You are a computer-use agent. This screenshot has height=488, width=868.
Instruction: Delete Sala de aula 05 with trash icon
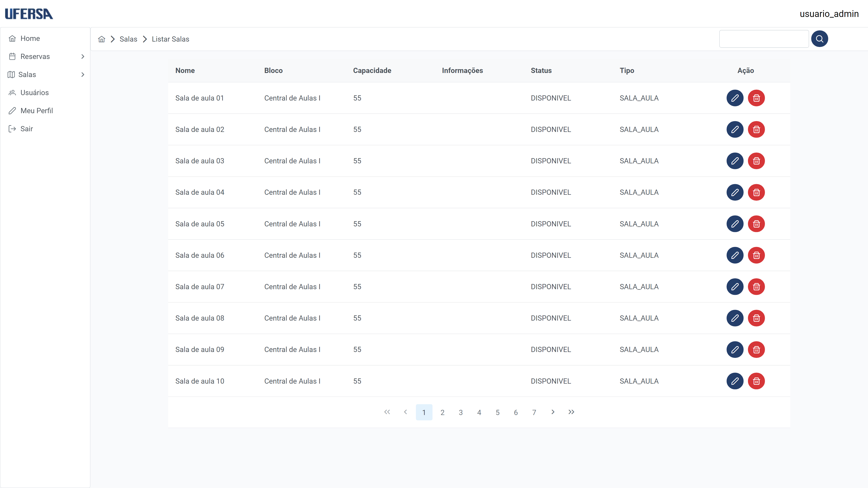[757, 224]
